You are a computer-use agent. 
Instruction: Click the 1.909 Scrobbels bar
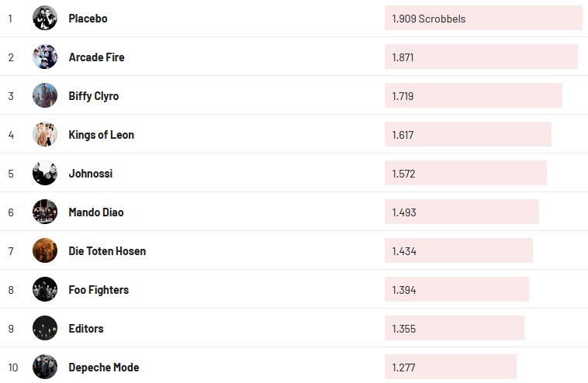click(x=483, y=18)
